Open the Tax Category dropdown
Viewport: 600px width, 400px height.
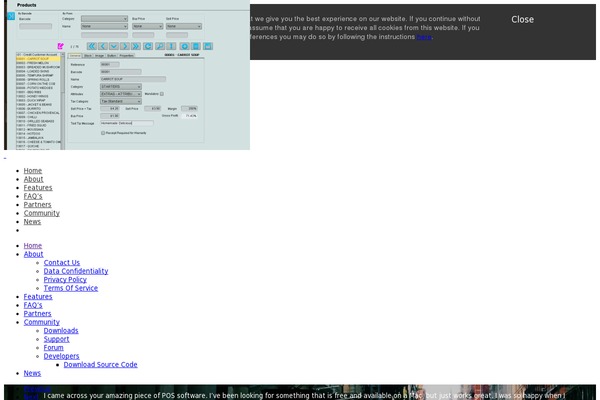pyautogui.click(x=121, y=101)
